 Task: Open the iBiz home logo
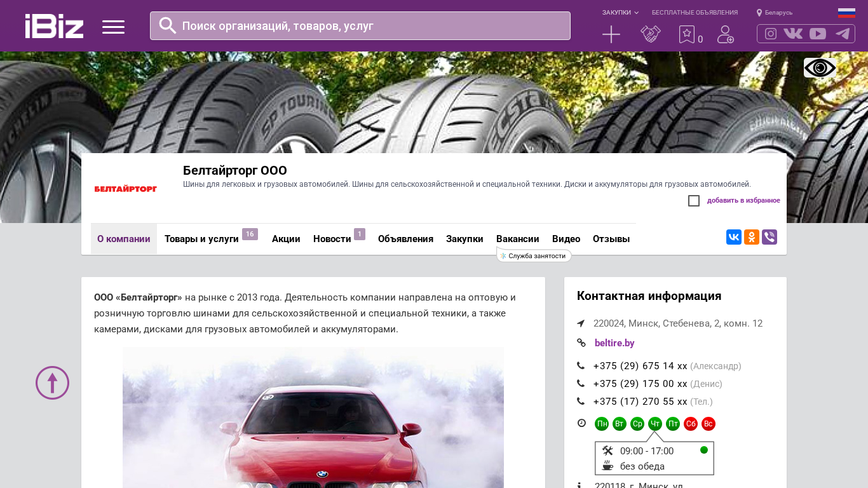pyautogui.click(x=54, y=26)
